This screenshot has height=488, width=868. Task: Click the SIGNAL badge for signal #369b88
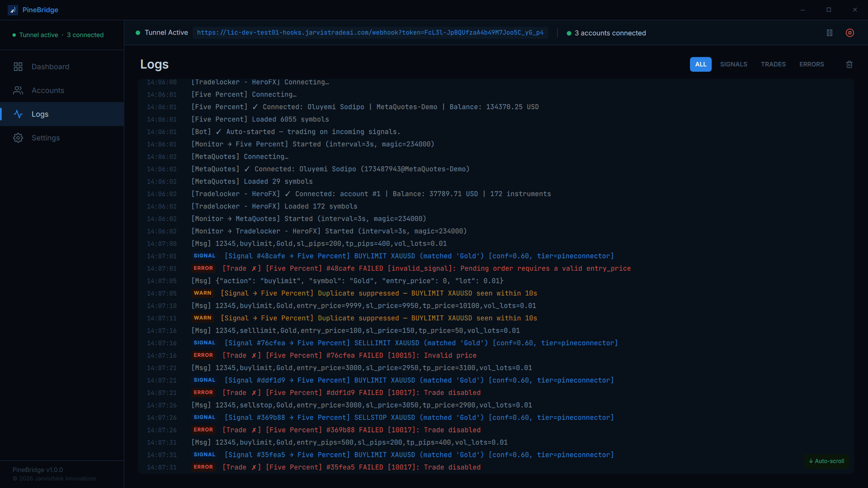[x=204, y=418]
